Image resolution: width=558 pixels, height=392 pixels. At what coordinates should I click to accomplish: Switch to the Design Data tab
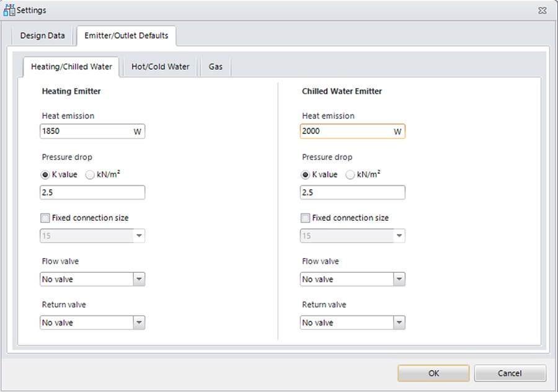(x=42, y=35)
